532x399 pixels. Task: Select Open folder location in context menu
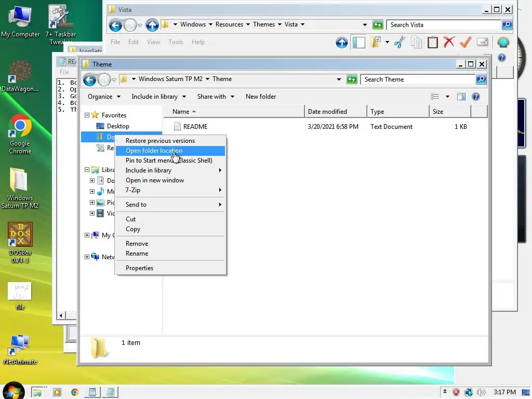(x=170, y=151)
